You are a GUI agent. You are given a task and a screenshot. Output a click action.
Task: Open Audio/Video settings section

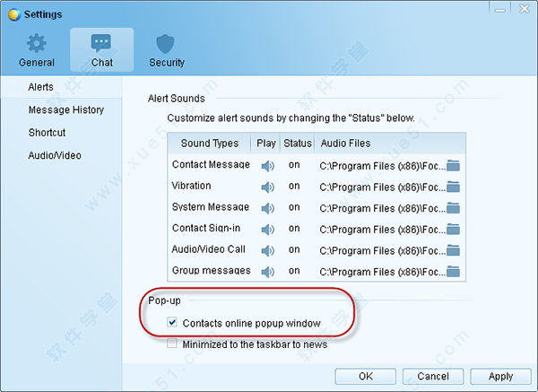point(55,155)
